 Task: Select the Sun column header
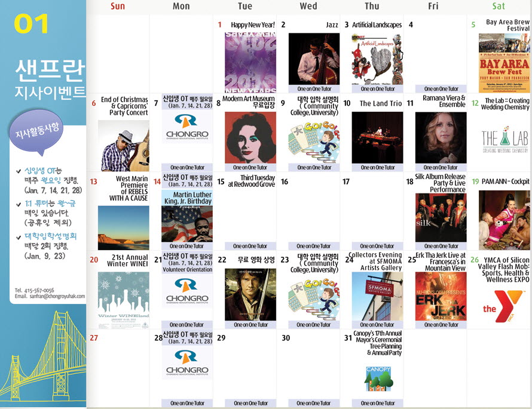click(118, 6)
